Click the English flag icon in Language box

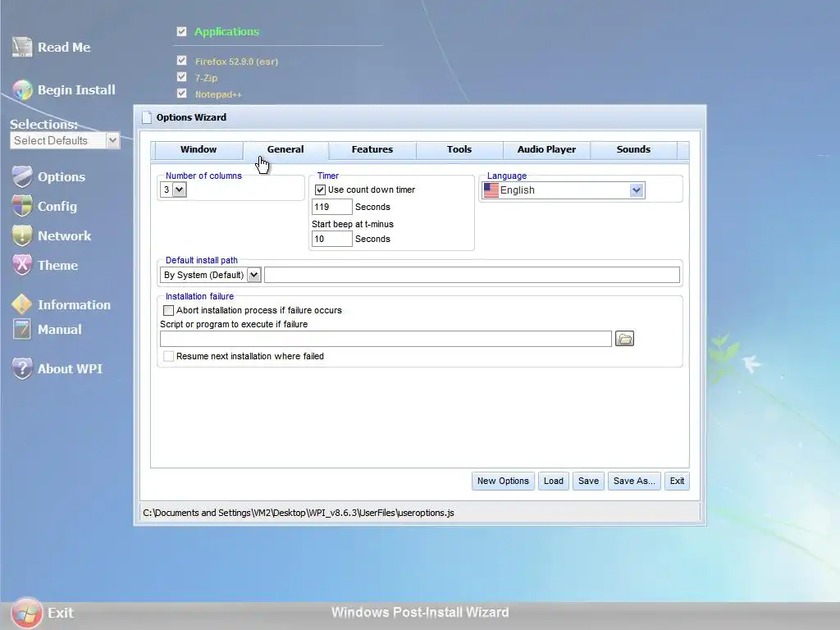(491, 190)
